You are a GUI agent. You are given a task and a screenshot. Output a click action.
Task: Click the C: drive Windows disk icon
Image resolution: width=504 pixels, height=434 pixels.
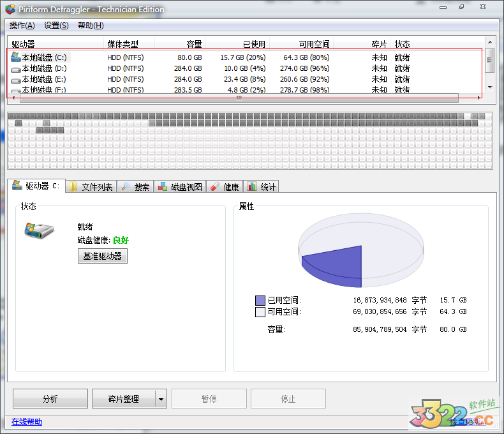16,57
